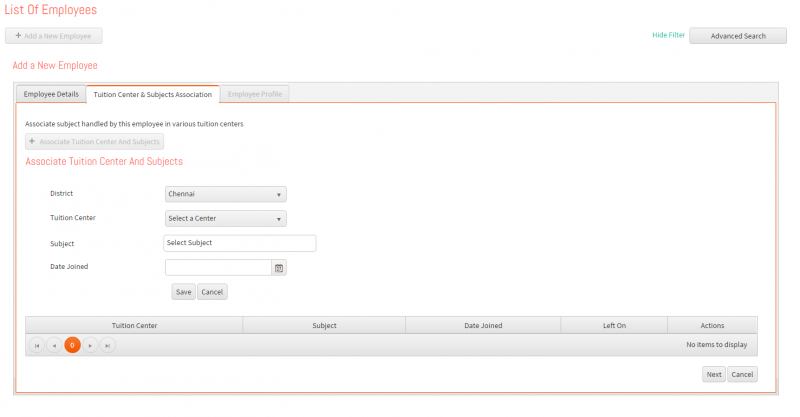This screenshot has height=417, width=800.
Task: Cancel the association form next to Save
Action: coord(212,292)
